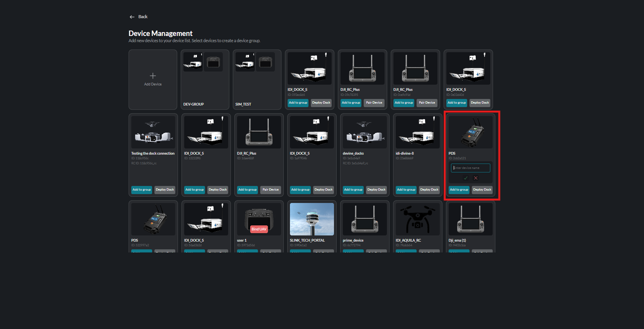644x329 pixels.
Task: Pair Device for DJI_RC_Plus 16ae488f
Action: pyautogui.click(x=271, y=190)
